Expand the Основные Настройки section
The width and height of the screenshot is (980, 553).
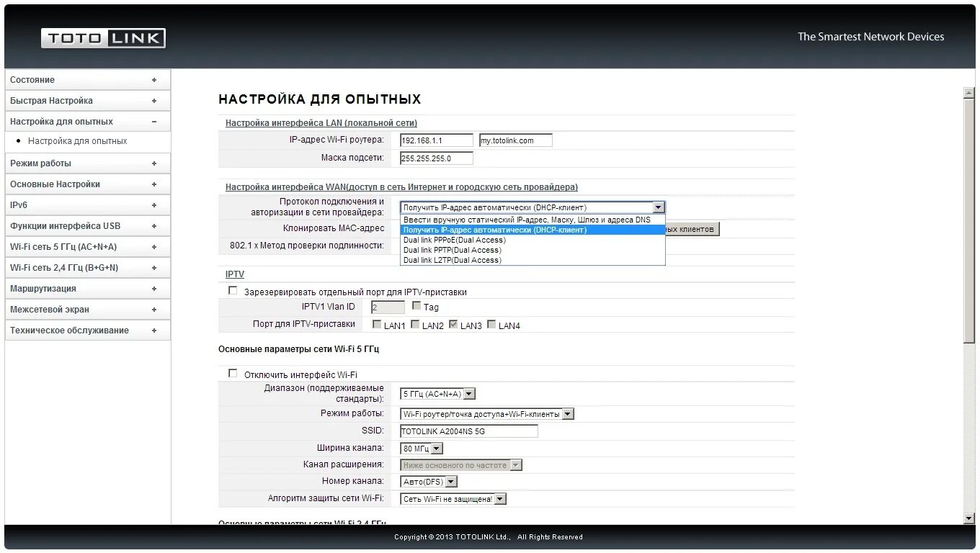88,184
